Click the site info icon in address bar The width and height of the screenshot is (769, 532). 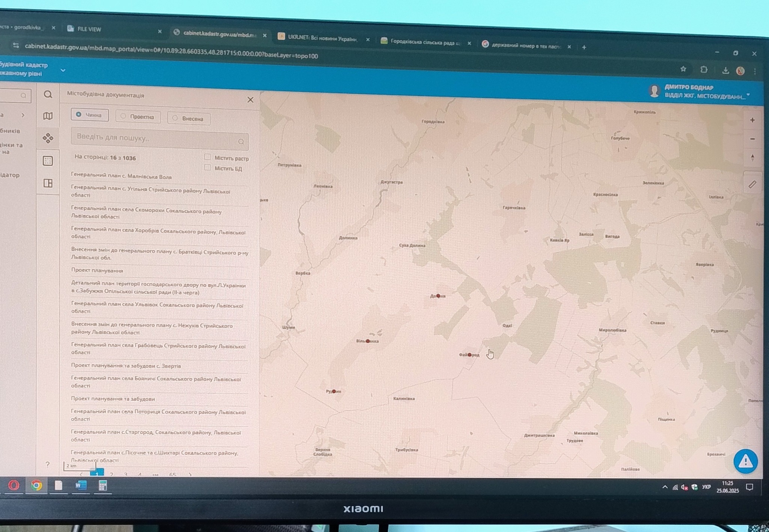pyautogui.click(x=16, y=45)
